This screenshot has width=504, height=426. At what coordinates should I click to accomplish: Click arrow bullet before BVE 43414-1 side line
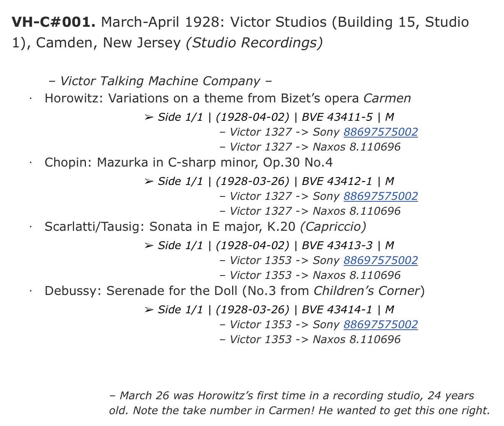pyautogui.click(x=149, y=309)
